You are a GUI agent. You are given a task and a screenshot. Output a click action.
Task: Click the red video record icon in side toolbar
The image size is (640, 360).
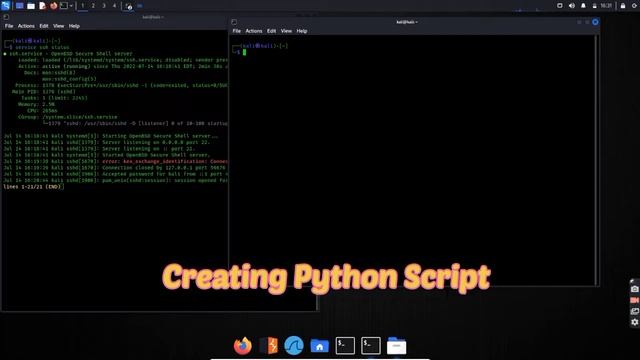pyautogui.click(x=635, y=300)
